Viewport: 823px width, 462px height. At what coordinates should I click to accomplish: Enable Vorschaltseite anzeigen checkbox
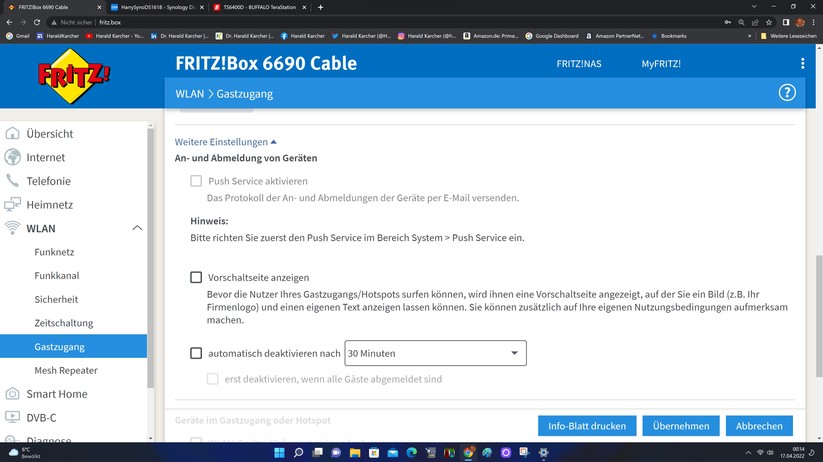[196, 277]
